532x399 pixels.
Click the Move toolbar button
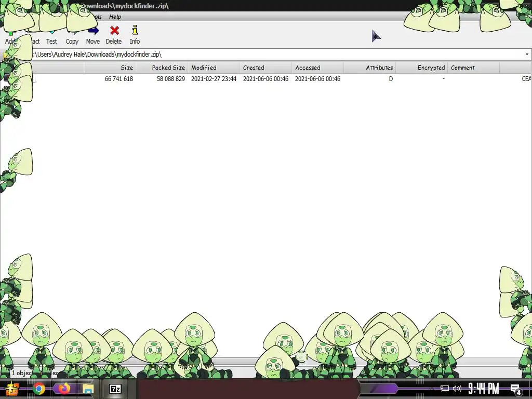pos(93,35)
